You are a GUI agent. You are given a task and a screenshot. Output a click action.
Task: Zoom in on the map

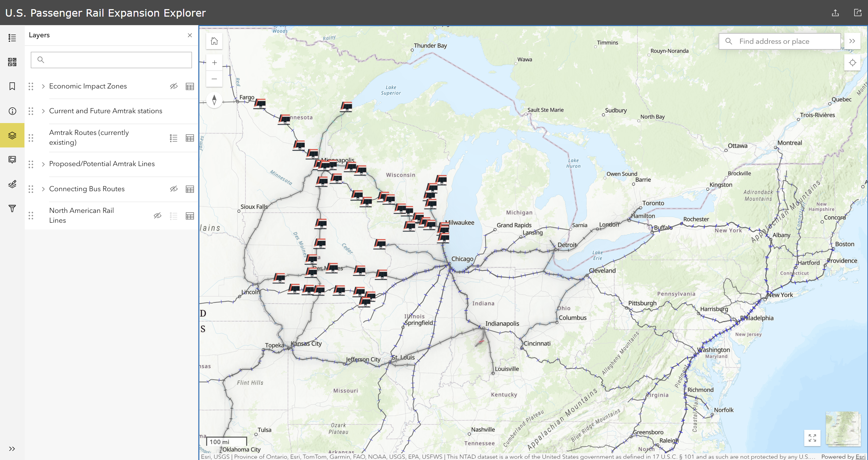point(214,62)
